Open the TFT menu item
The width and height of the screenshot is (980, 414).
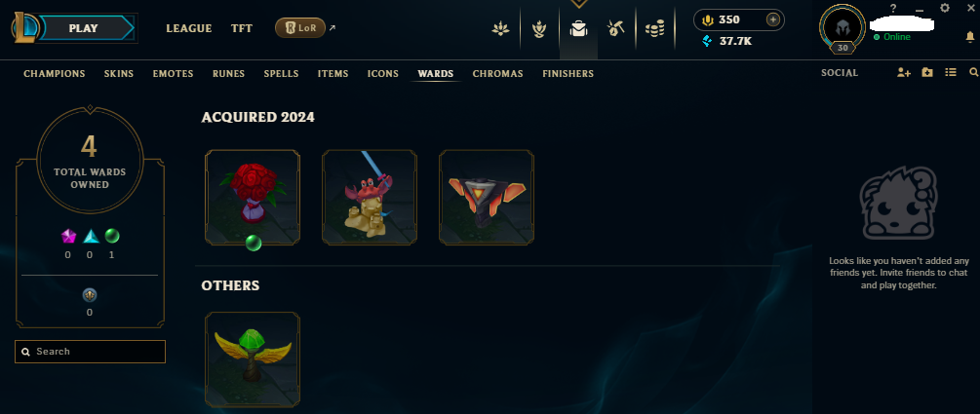(x=242, y=28)
